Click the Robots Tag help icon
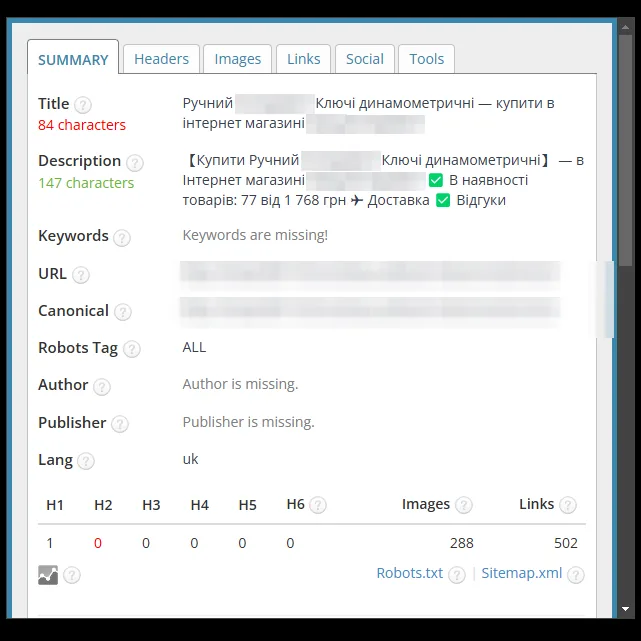 (132, 349)
